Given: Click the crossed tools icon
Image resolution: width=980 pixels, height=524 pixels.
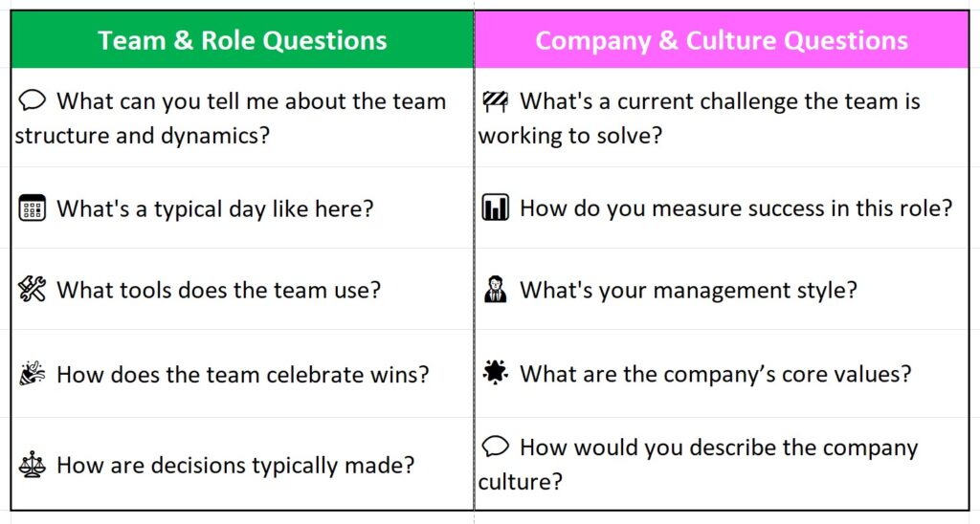Looking at the screenshot, I should tap(33, 290).
